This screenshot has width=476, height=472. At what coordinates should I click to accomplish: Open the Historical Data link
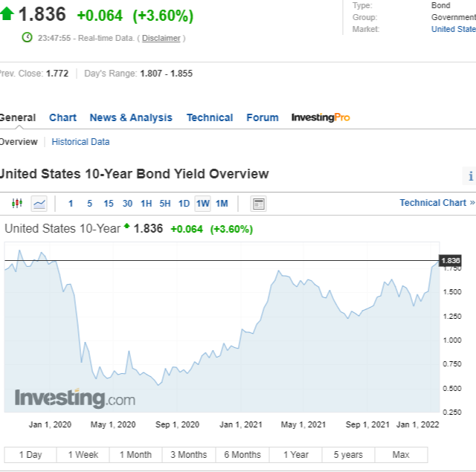80,141
